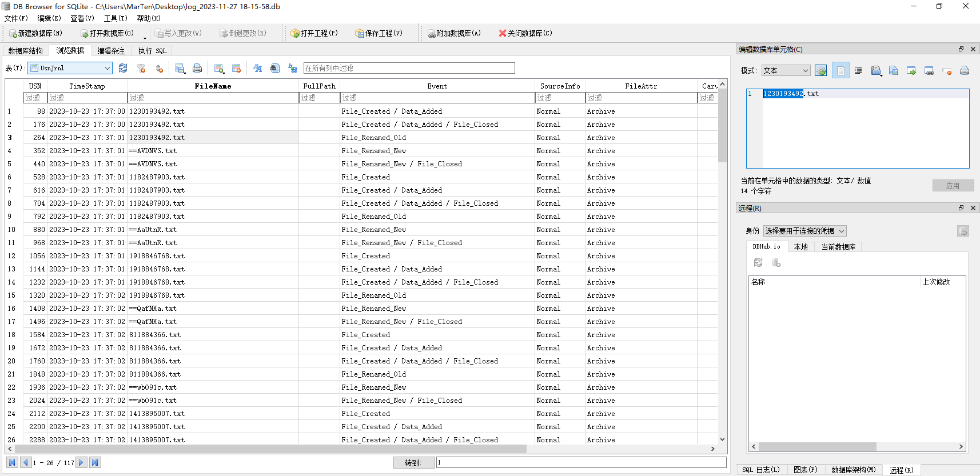Open the 查看(V) menu

pos(82,18)
